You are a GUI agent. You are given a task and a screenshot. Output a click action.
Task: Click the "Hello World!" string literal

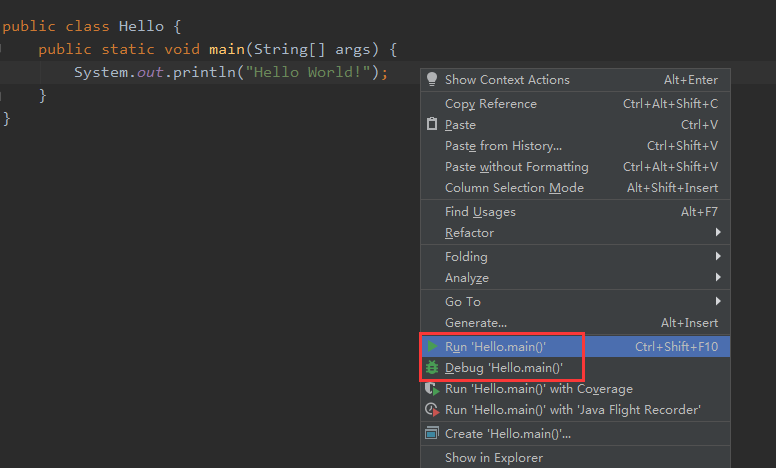(x=308, y=72)
